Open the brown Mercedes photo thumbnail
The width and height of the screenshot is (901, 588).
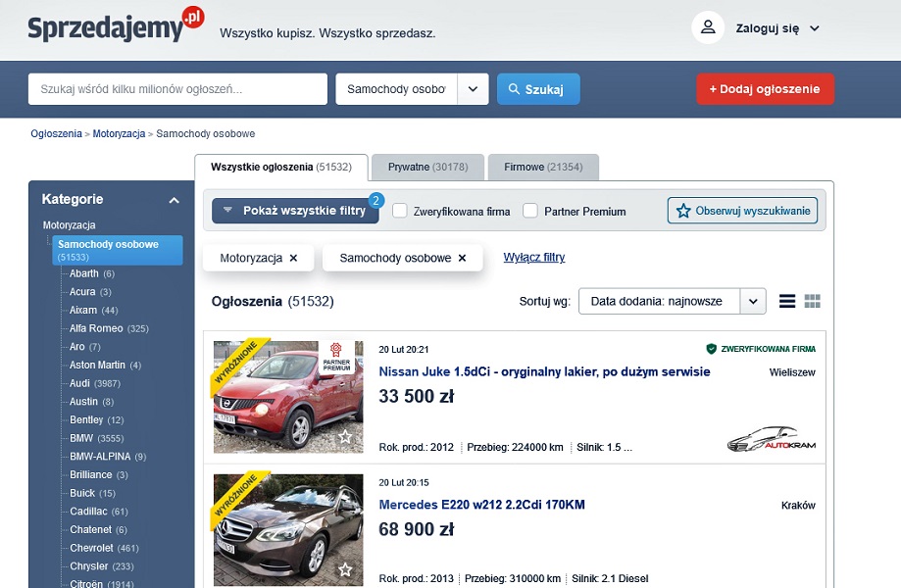pos(288,529)
